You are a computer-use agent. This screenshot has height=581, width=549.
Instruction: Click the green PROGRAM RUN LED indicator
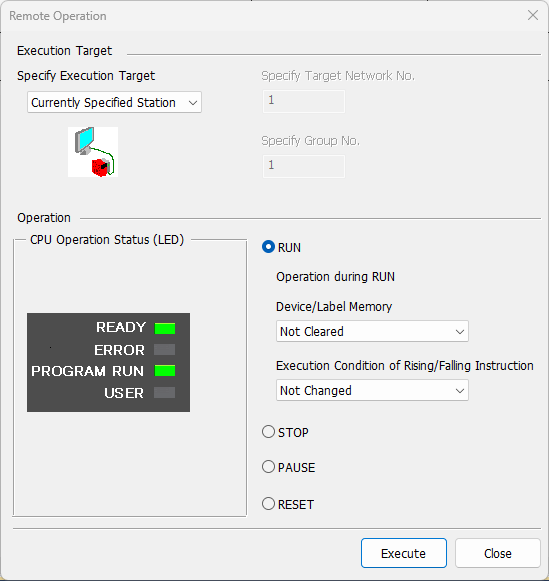(x=165, y=371)
